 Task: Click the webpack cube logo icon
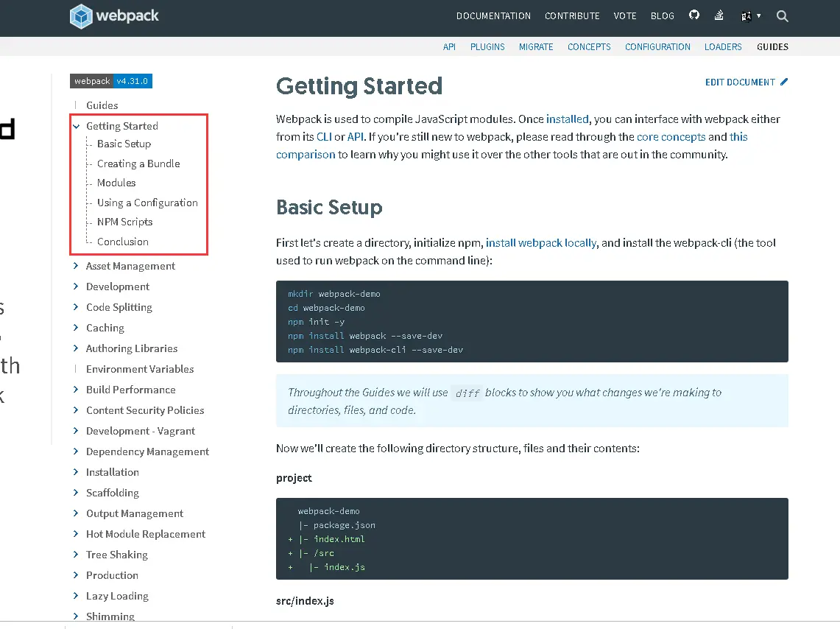click(82, 16)
